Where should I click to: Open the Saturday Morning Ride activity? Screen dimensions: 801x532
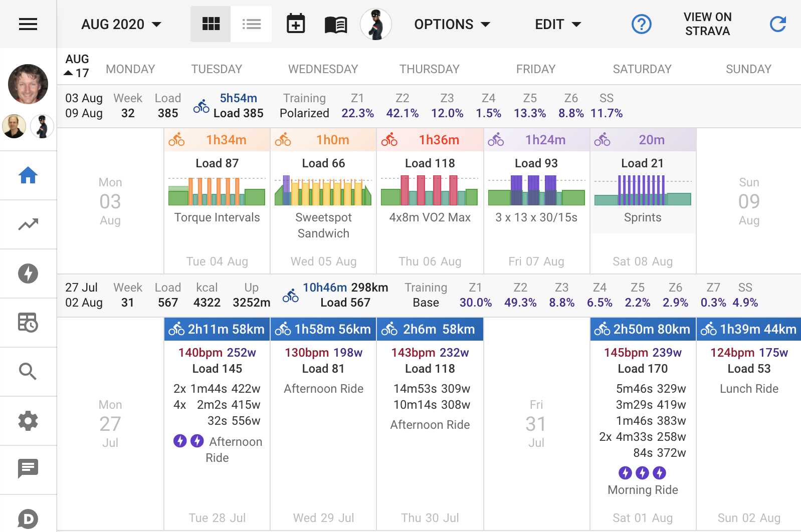[643, 490]
